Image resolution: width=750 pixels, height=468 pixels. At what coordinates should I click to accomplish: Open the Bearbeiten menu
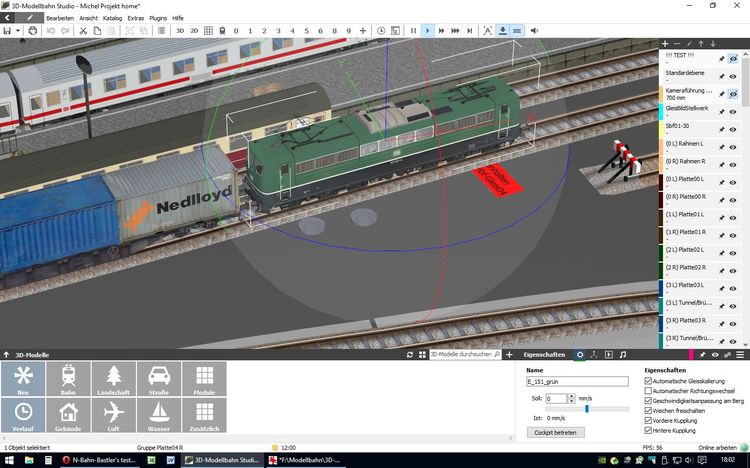coord(59,18)
